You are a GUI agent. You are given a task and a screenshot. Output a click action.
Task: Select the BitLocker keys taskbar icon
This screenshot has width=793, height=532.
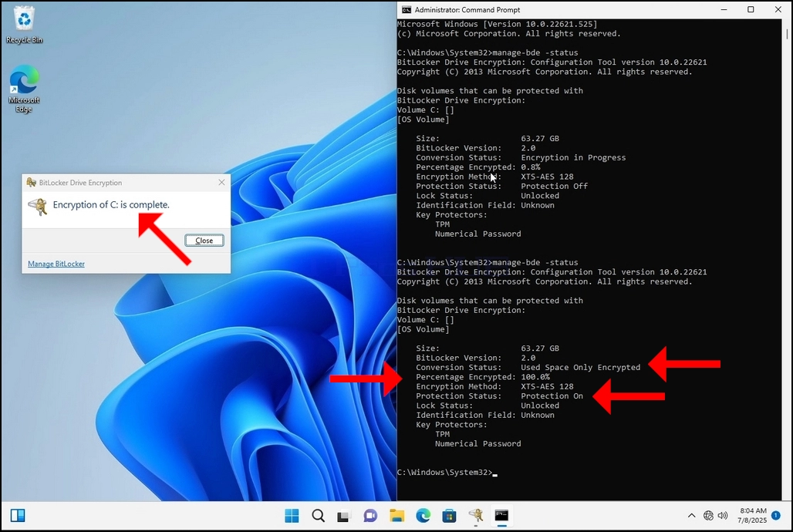click(475, 515)
